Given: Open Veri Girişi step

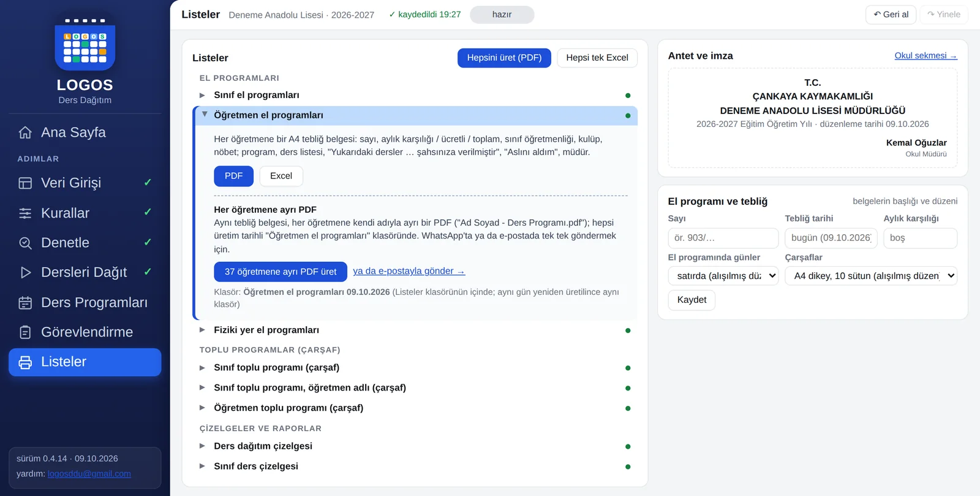Looking at the screenshot, I should click(85, 183).
